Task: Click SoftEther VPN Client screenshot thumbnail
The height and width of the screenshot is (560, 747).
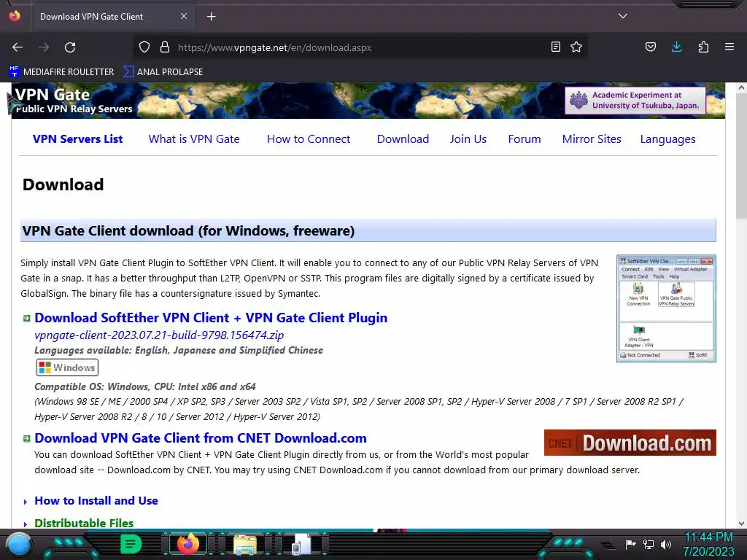Action: coord(666,308)
